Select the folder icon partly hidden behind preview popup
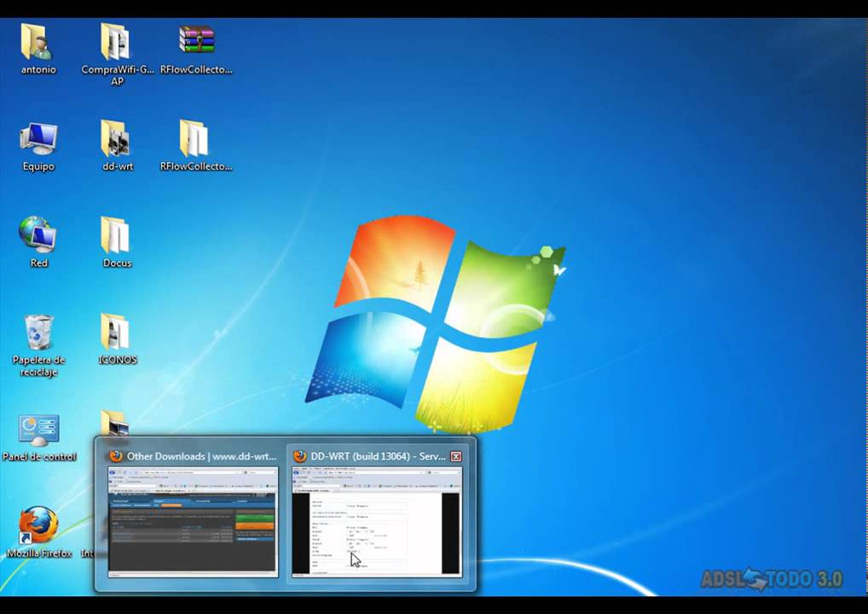The height and width of the screenshot is (614, 868). click(x=114, y=423)
